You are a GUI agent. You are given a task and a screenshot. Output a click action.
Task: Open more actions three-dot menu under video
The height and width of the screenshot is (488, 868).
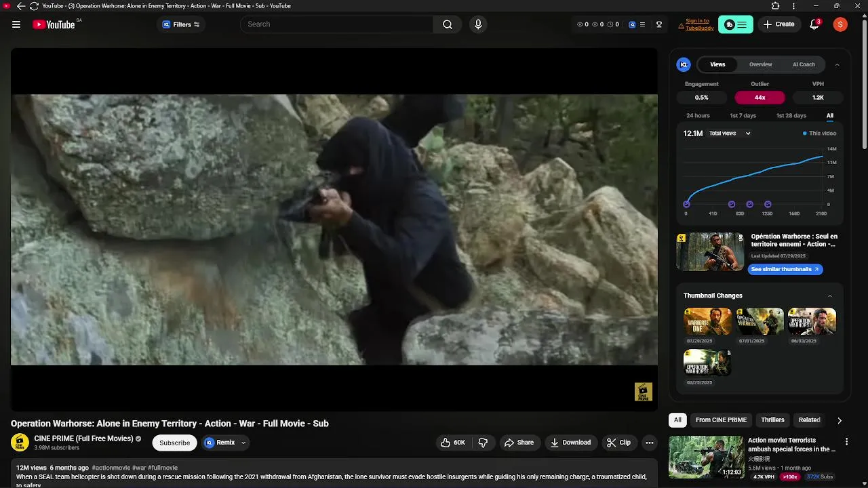[x=650, y=443]
